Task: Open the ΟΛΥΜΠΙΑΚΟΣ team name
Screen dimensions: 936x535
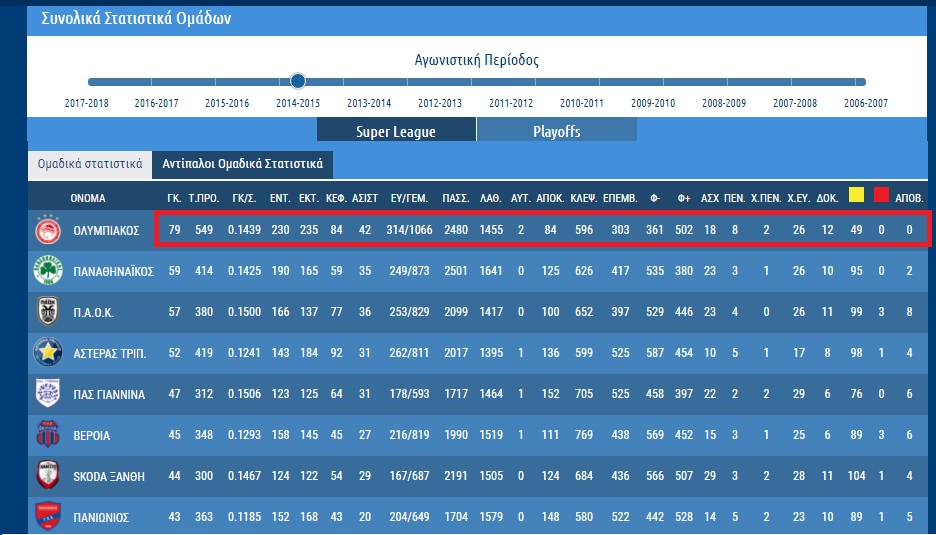Action: (x=106, y=230)
